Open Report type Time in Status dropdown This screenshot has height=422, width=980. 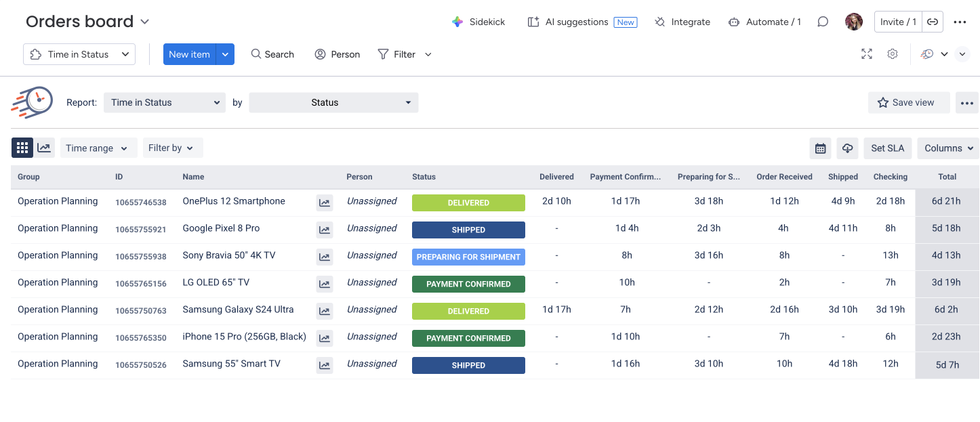(x=165, y=103)
